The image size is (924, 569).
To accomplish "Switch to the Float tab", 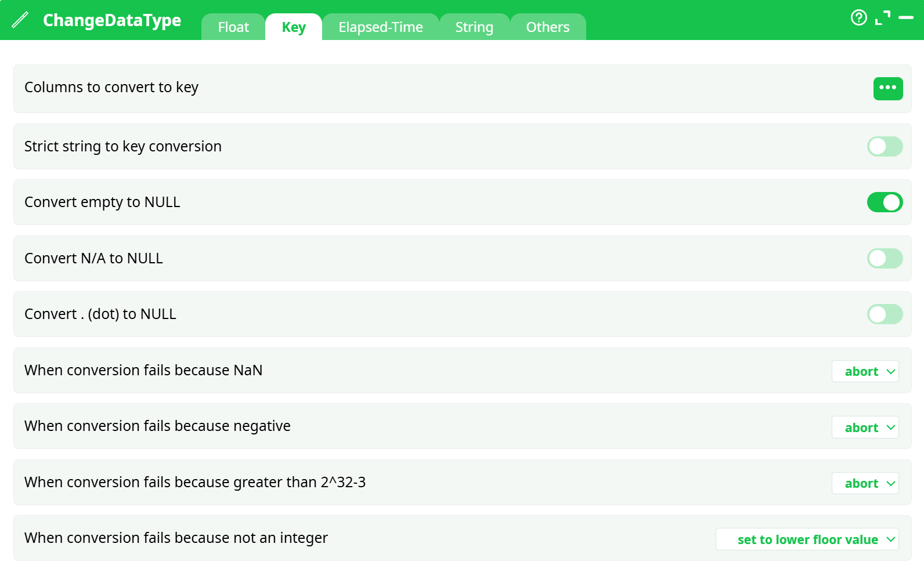I will point(233,27).
